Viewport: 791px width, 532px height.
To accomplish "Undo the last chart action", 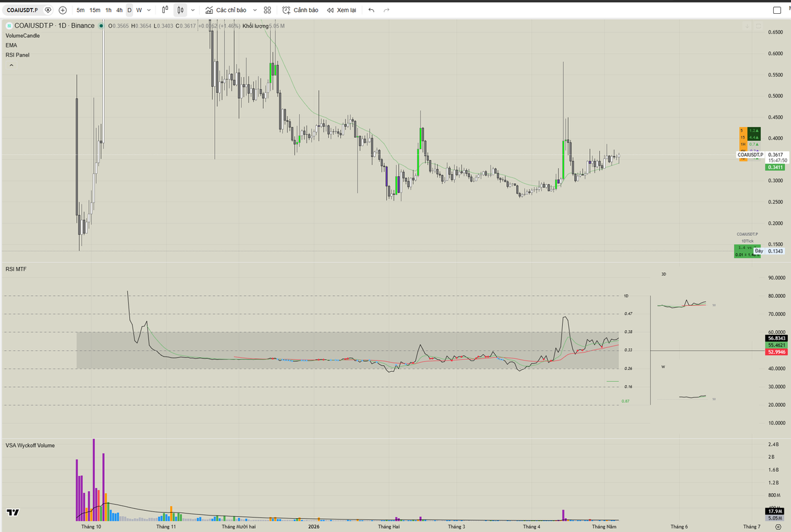I will 371,10.
